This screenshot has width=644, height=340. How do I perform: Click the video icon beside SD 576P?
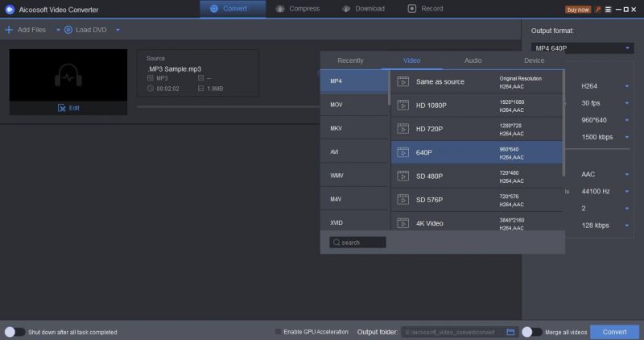(x=403, y=200)
